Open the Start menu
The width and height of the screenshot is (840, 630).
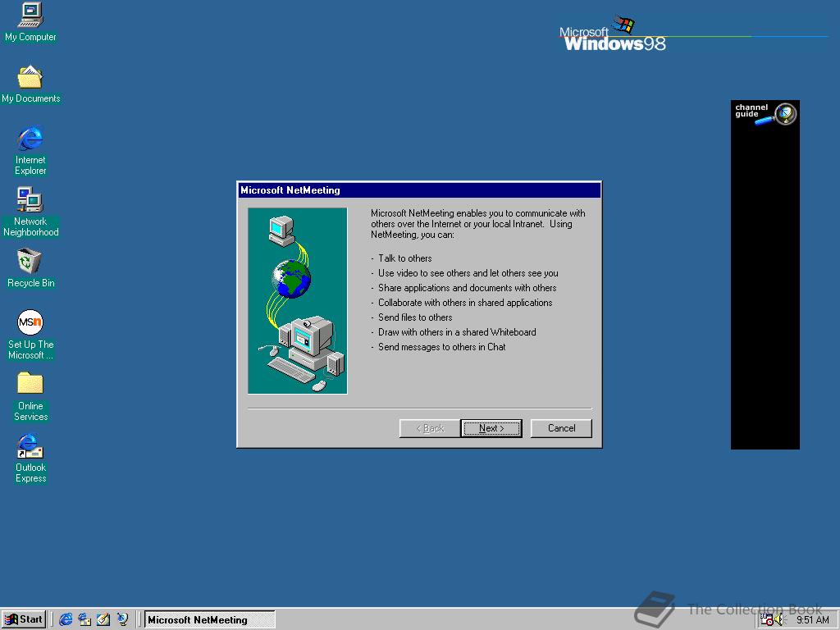24,619
